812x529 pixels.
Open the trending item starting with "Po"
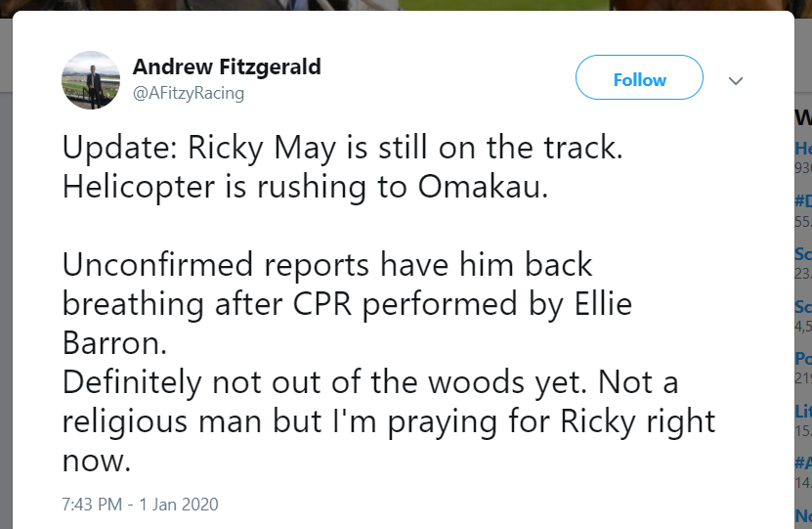804,358
